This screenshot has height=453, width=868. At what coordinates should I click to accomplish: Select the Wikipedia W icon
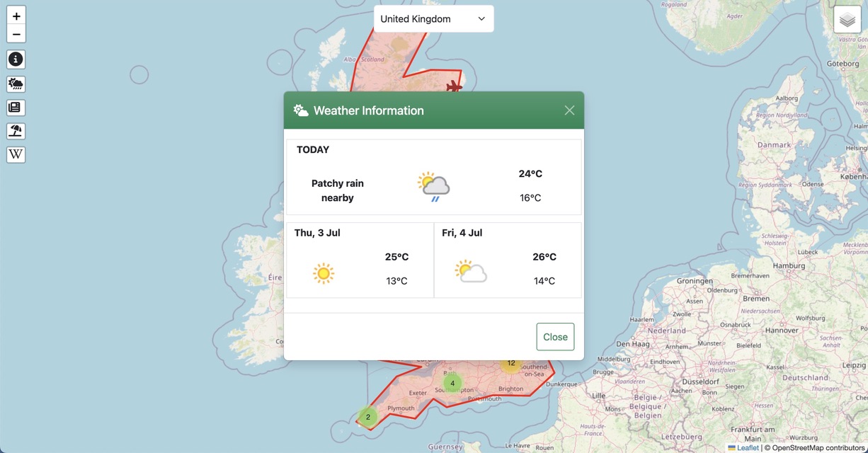coord(16,154)
